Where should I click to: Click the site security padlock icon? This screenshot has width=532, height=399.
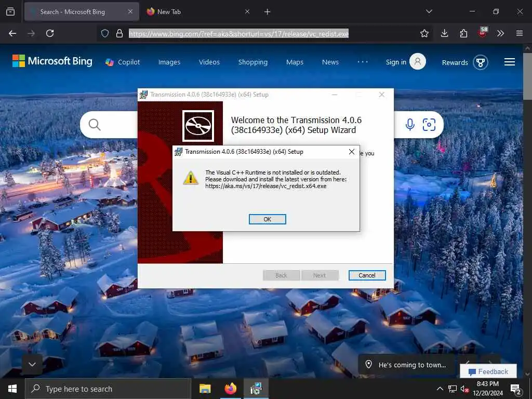tap(119, 33)
